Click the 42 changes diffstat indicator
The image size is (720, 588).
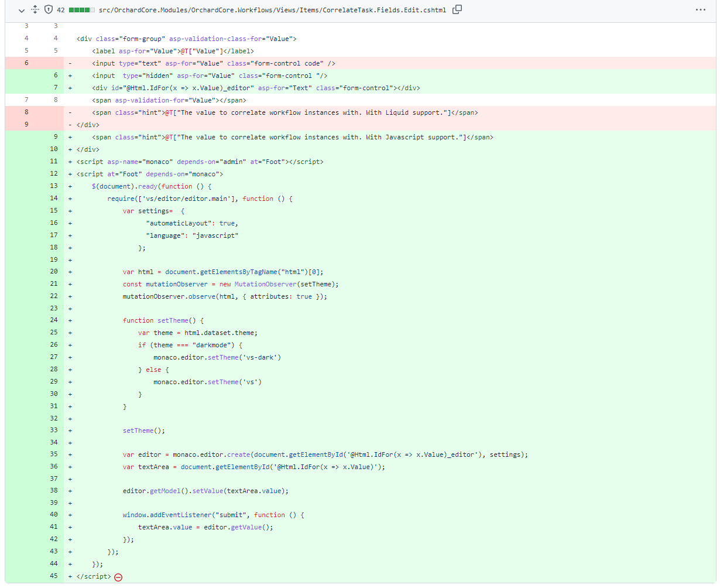[74, 10]
